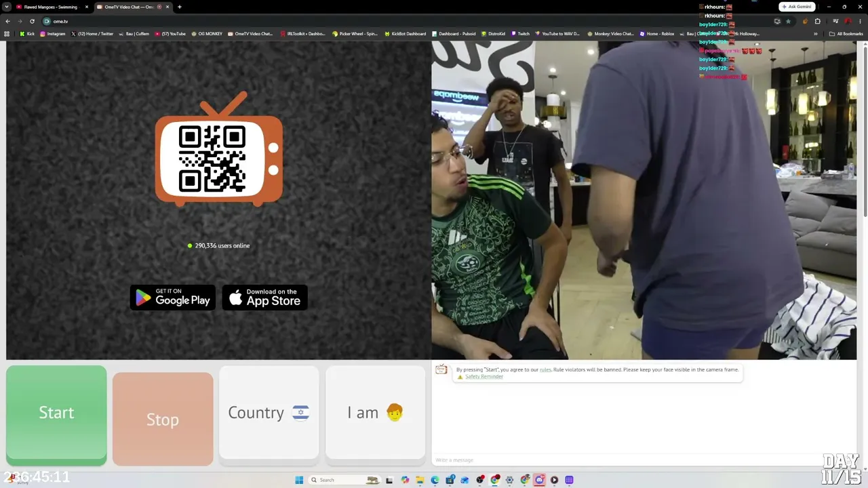Open the browser Extensions puzzle icon
The height and width of the screenshot is (488, 868).
(x=818, y=21)
